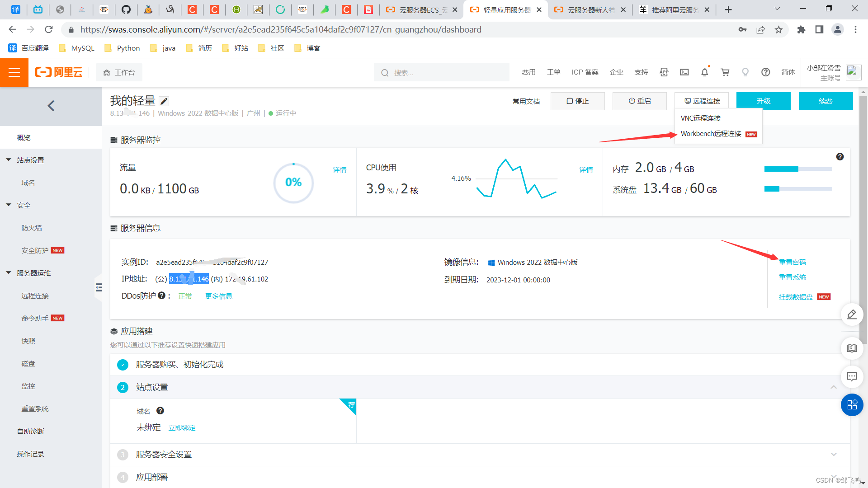Click the domain name help icon
Image resolution: width=868 pixels, height=488 pixels.
[x=160, y=411]
